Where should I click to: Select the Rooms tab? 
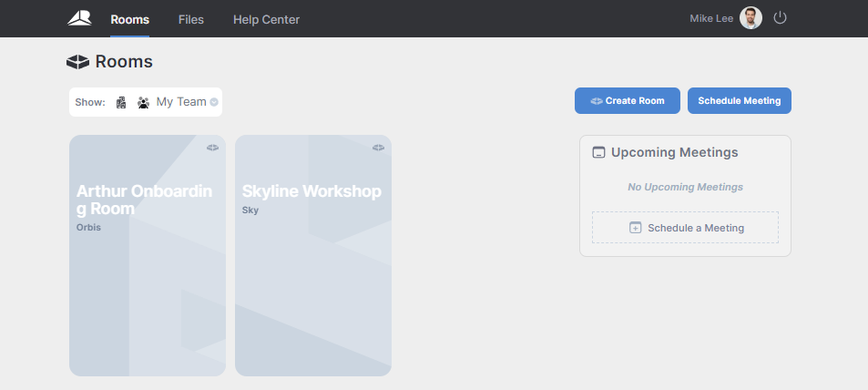pos(129,19)
